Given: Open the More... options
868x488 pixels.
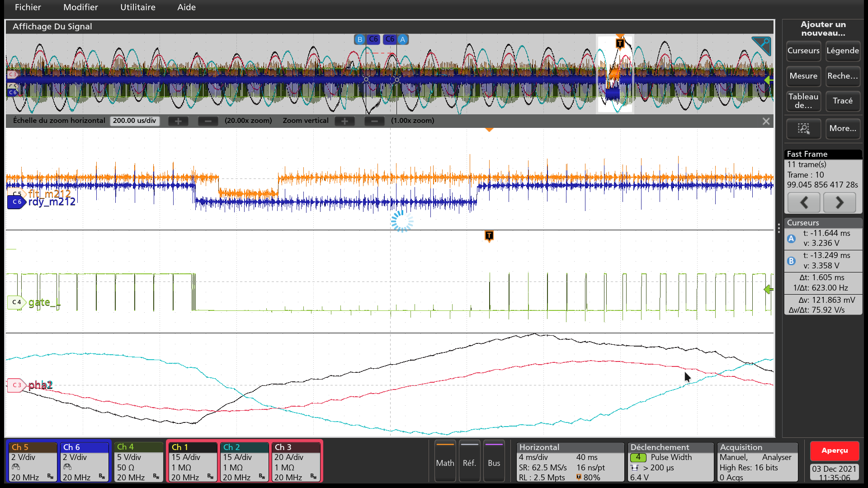Looking at the screenshot, I should [x=843, y=128].
